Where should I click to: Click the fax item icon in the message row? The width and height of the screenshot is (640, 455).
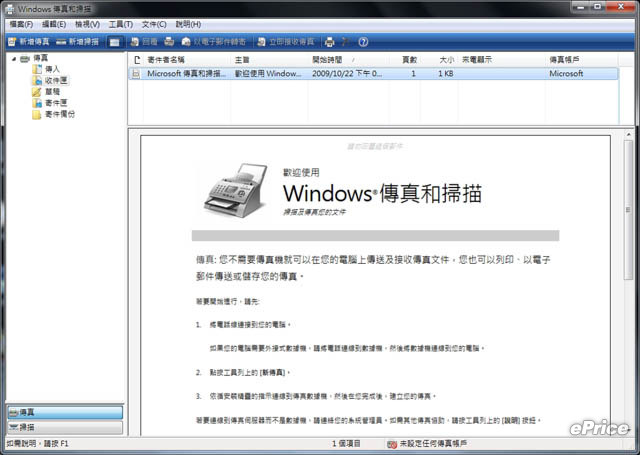click(x=136, y=74)
